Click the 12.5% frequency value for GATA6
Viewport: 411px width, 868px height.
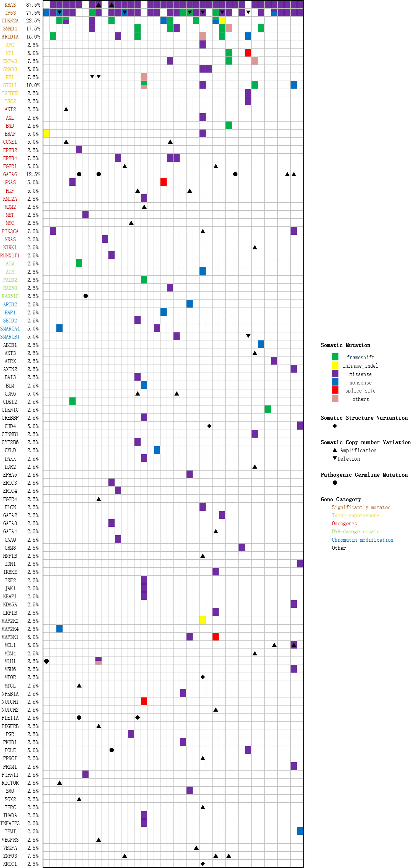[33, 174]
